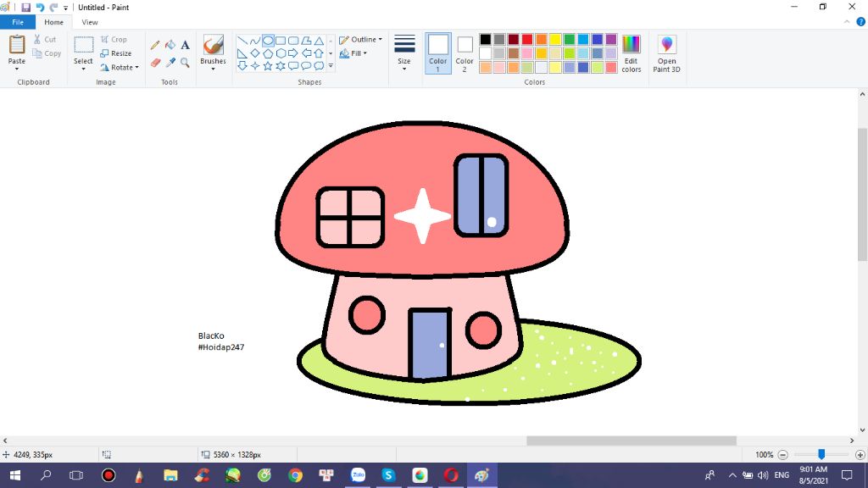Select the Fill with color bucket tool
The width and height of the screenshot is (868, 488).
pyautogui.click(x=170, y=45)
